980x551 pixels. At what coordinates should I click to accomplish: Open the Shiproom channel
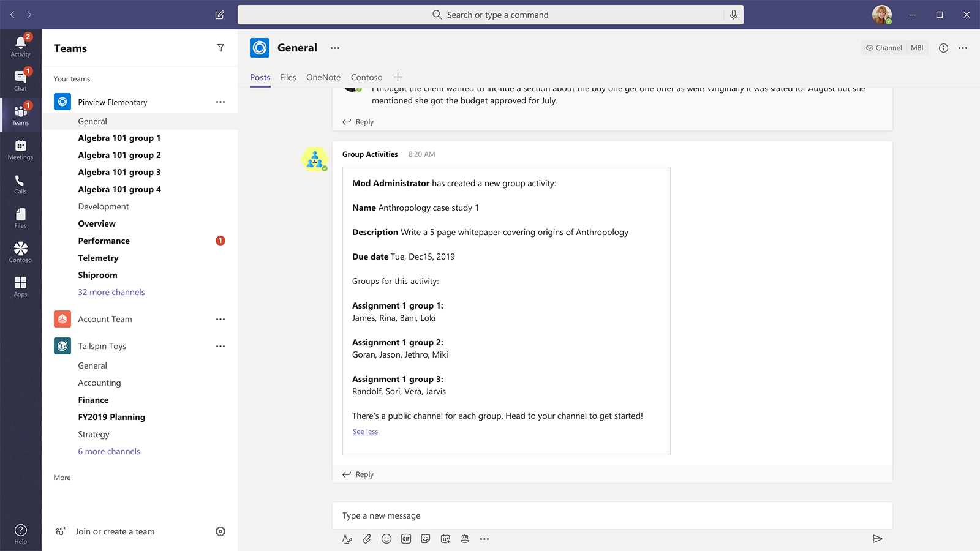(x=97, y=275)
